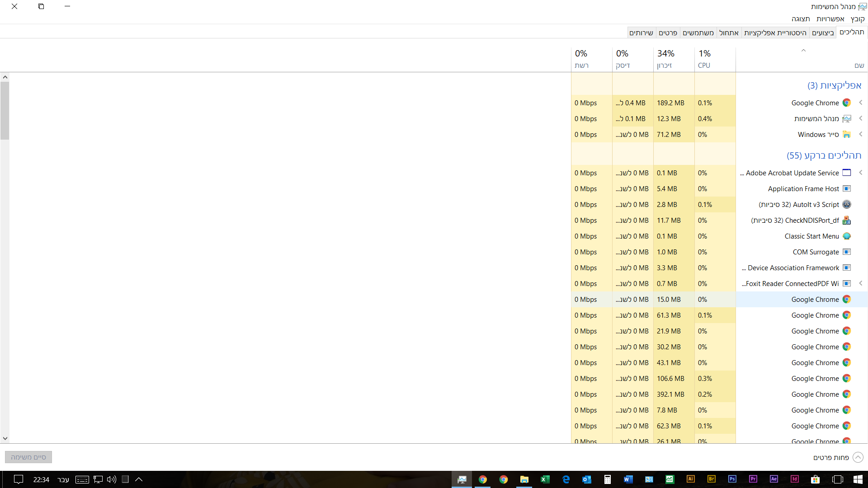Open Premiere Pro taskbar icon
Screen dimensions: 868x488
[x=753, y=479]
